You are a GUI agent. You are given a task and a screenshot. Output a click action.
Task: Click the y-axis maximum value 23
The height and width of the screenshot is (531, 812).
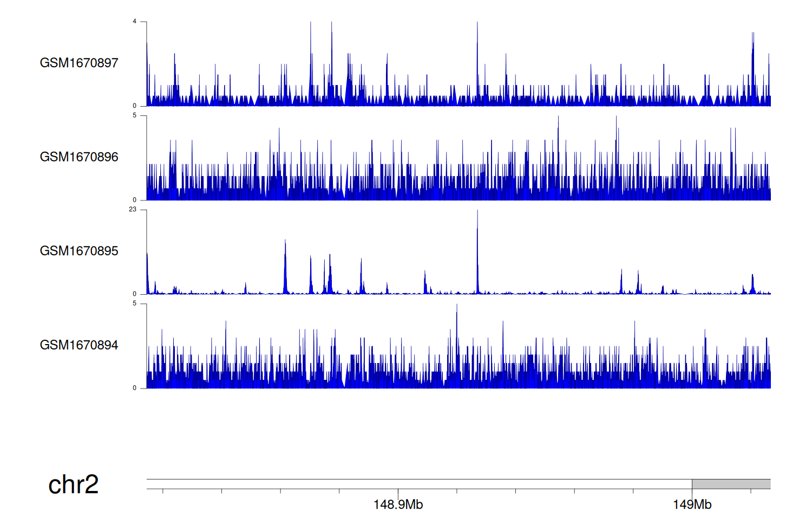133,210
